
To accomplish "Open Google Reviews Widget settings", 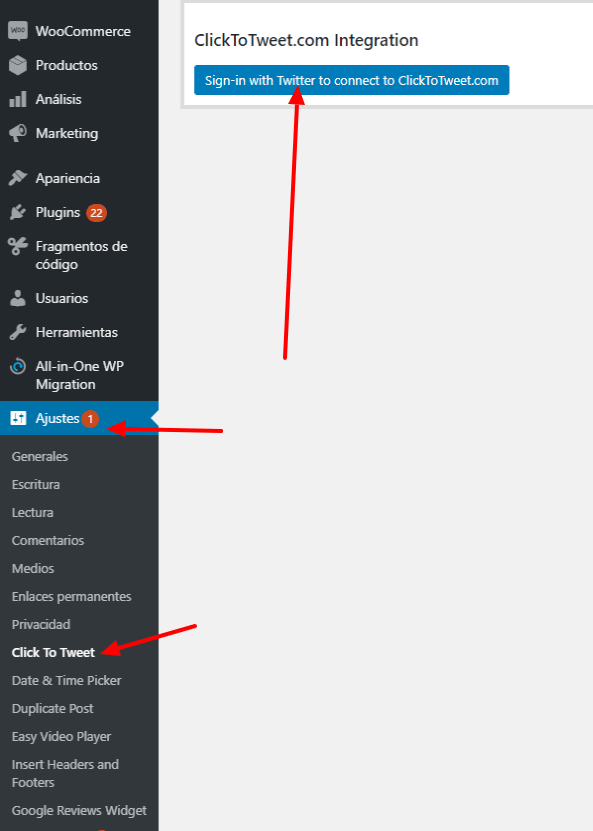I will tap(79, 810).
